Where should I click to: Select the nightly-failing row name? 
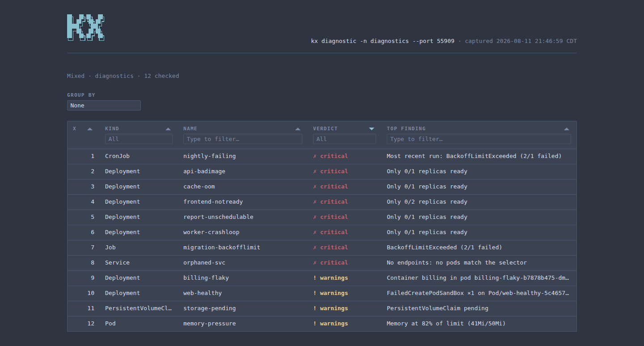(x=209, y=156)
